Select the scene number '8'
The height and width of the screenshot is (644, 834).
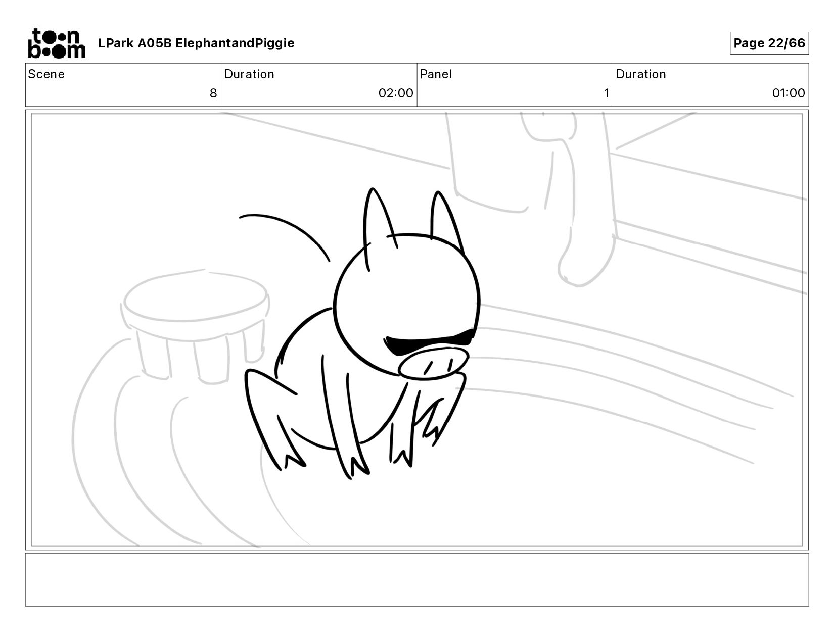[x=213, y=93]
